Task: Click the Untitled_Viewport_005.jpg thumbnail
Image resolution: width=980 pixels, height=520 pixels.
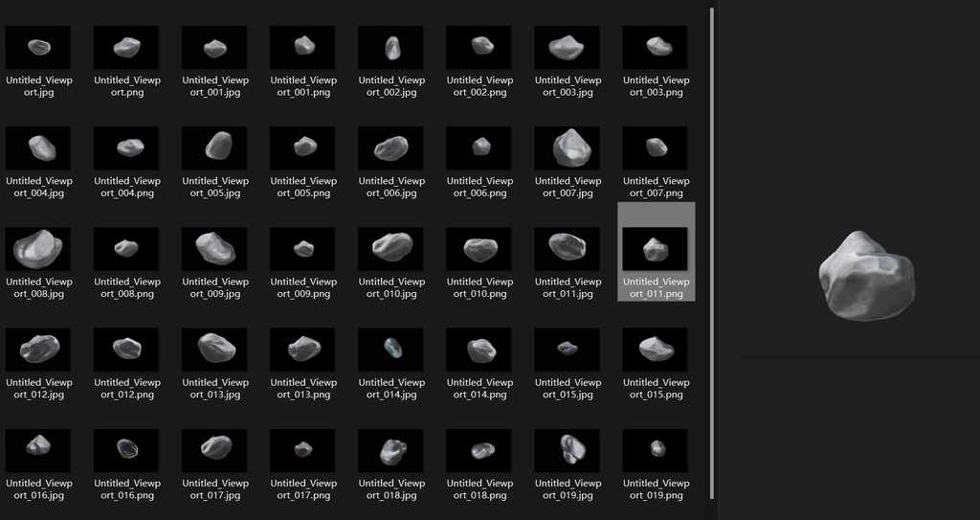Action: 214,148
